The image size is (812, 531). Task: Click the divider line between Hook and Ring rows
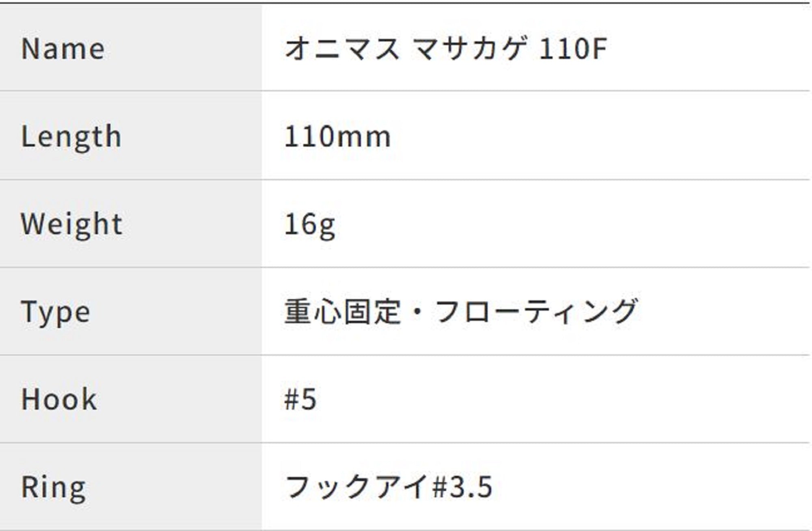click(x=406, y=443)
